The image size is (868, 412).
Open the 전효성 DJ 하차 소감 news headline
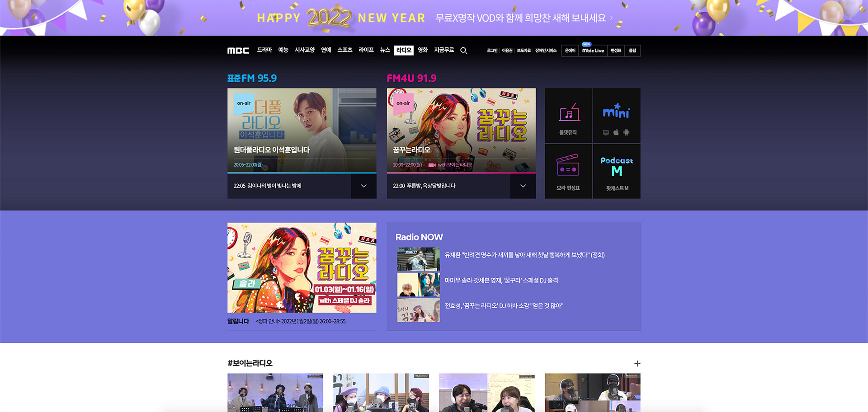504,306
